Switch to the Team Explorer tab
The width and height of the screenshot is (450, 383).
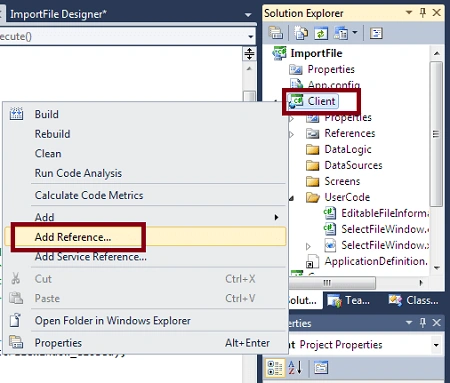pyautogui.click(x=349, y=301)
